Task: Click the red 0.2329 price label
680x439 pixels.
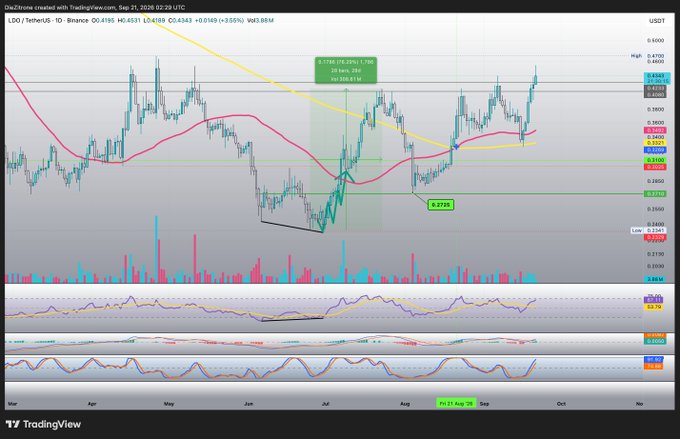Action: [x=654, y=237]
